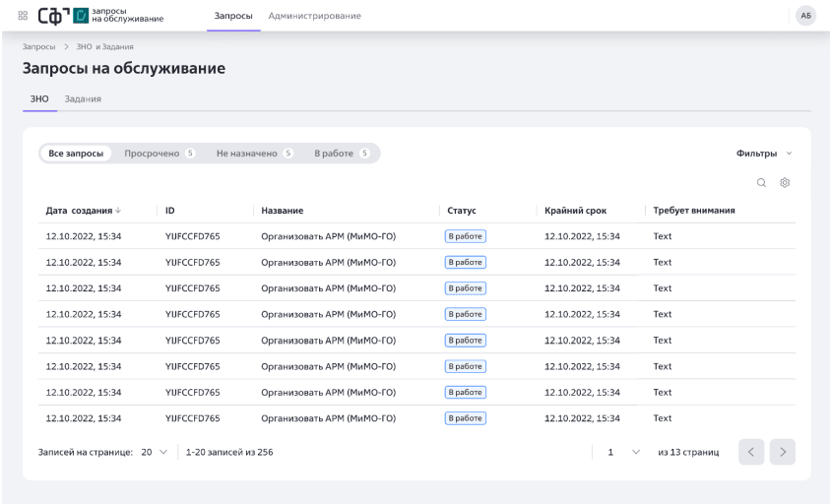Click the СФ service requests logo
The image size is (830, 504).
[100, 16]
